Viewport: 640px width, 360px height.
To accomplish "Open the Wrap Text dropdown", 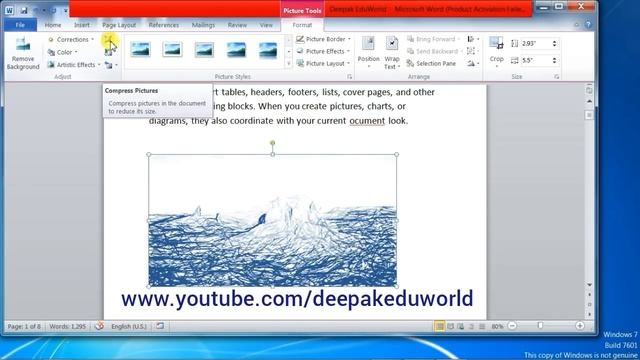I will 392,52.
